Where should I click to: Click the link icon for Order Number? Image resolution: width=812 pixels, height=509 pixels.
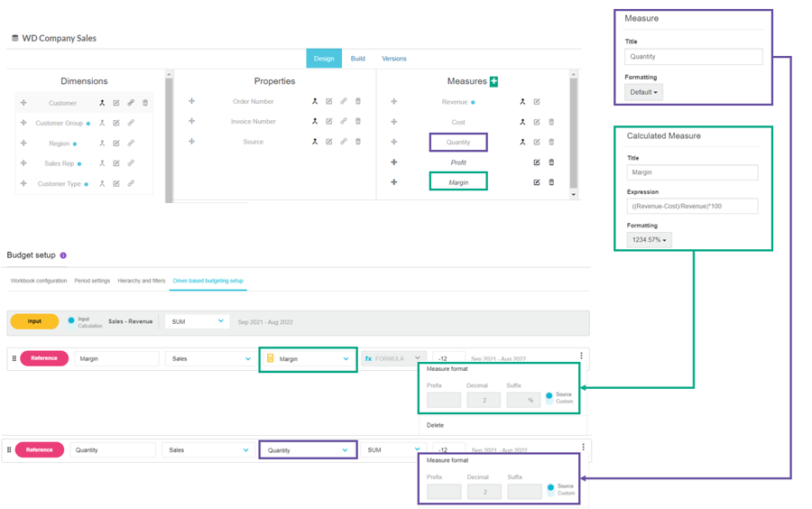pos(344,102)
